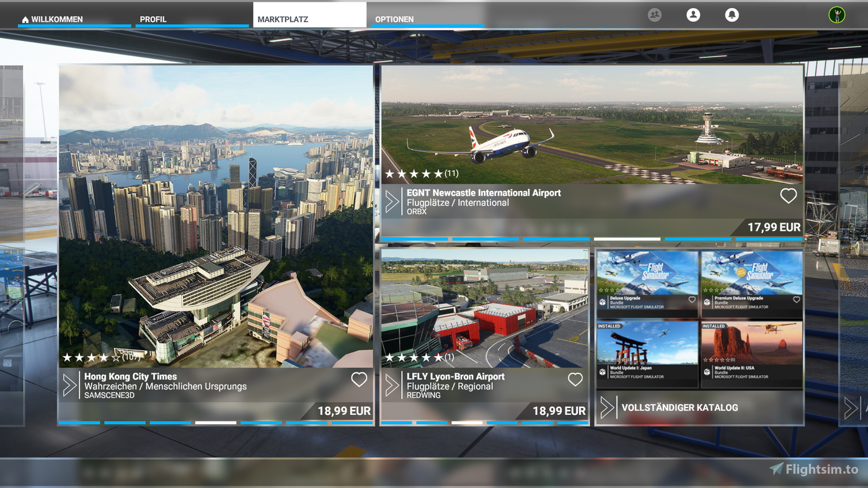Select the grayed-out friends icon
The width and height of the screenshot is (868, 488).
pyautogui.click(x=654, y=14)
